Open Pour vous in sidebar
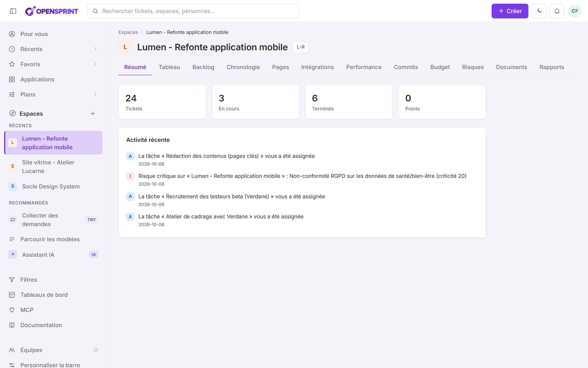 pyautogui.click(x=53, y=34)
